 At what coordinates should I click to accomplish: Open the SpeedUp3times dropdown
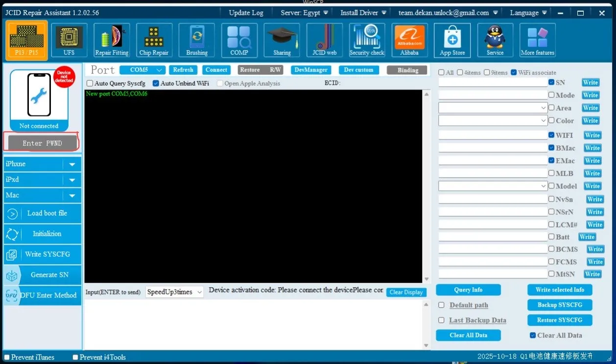point(175,292)
